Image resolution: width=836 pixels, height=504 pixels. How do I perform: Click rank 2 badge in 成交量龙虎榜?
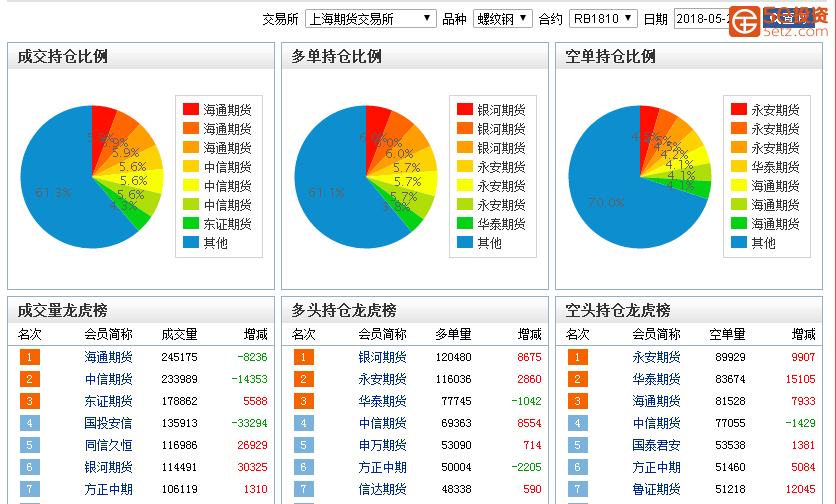coord(30,379)
